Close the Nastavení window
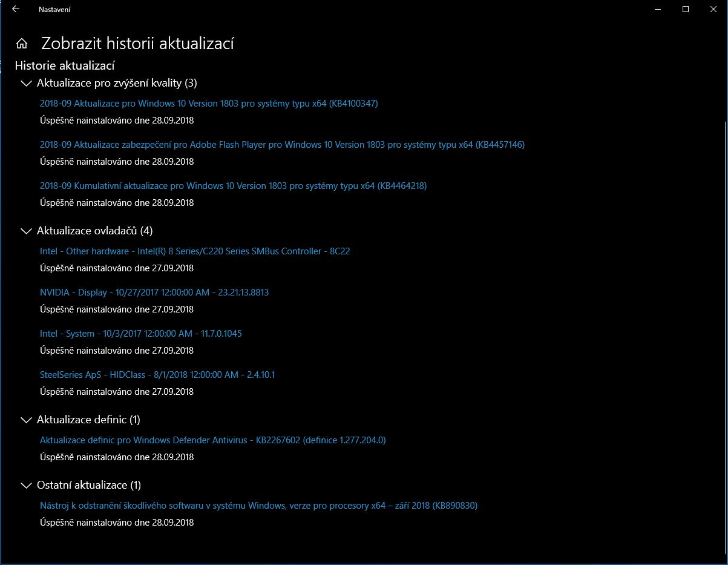Screen dimensions: 728x565 (713, 9)
